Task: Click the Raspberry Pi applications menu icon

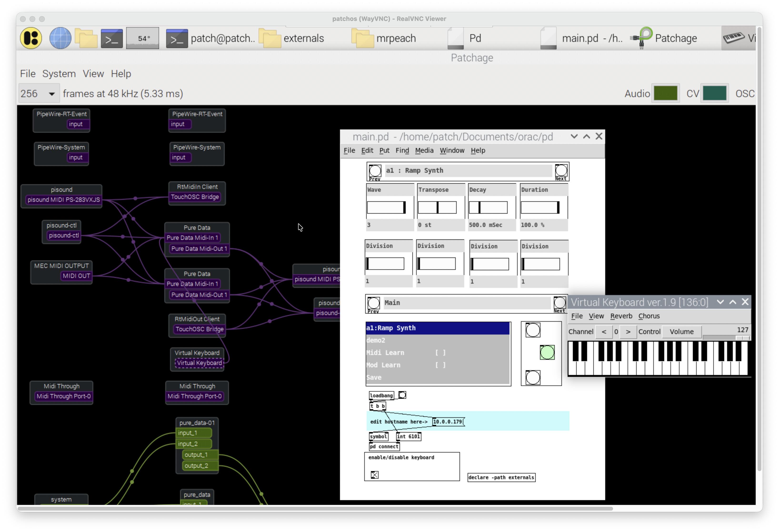Action: 31,38
